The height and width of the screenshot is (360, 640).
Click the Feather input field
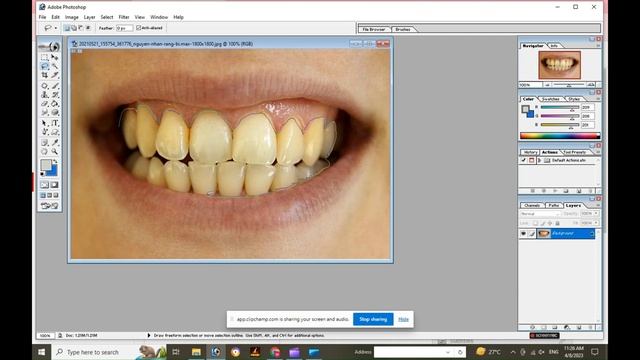124,28
